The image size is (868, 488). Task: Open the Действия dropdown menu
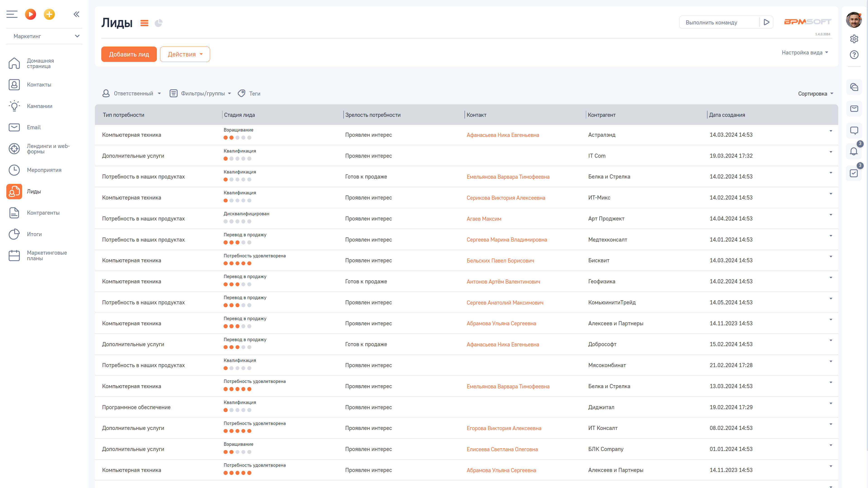185,54
